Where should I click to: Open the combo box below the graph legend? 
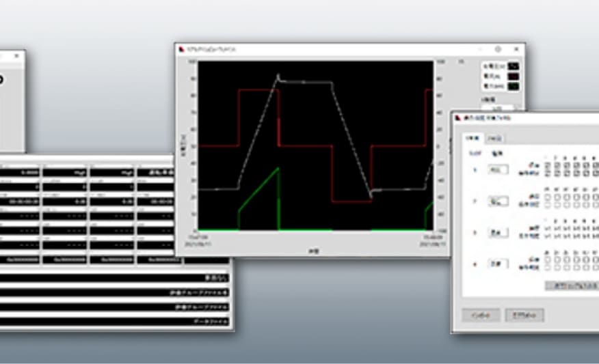pyautogui.click(x=500, y=109)
